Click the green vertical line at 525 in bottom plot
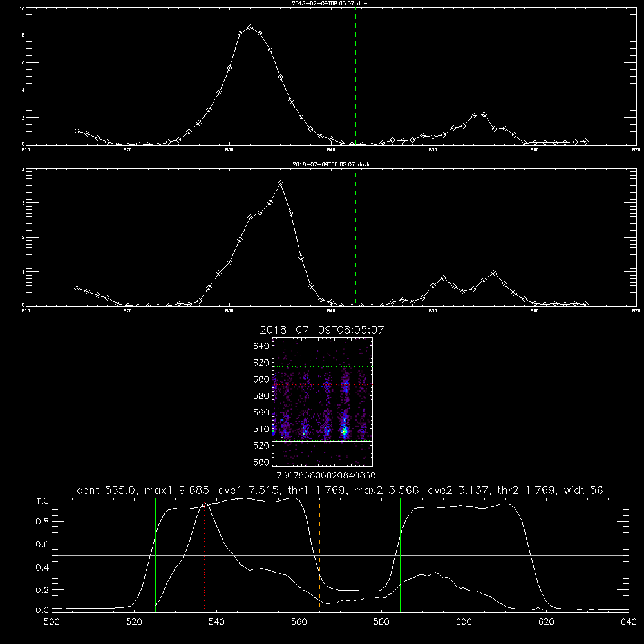 point(155,554)
